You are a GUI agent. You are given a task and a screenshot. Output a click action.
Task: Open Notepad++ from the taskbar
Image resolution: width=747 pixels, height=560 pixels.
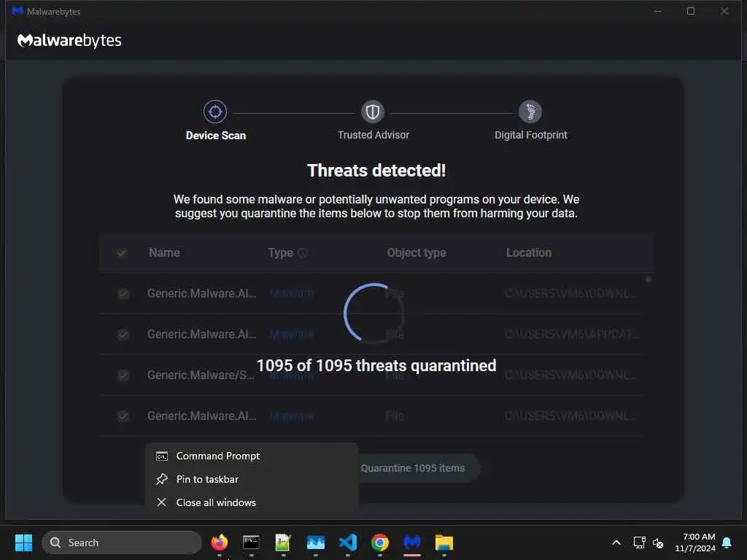(283, 542)
